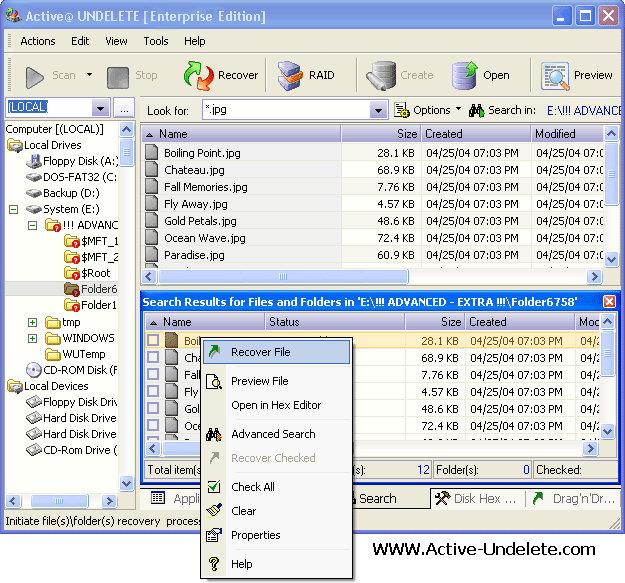Check the Gold Petals result checkbox

153,408
